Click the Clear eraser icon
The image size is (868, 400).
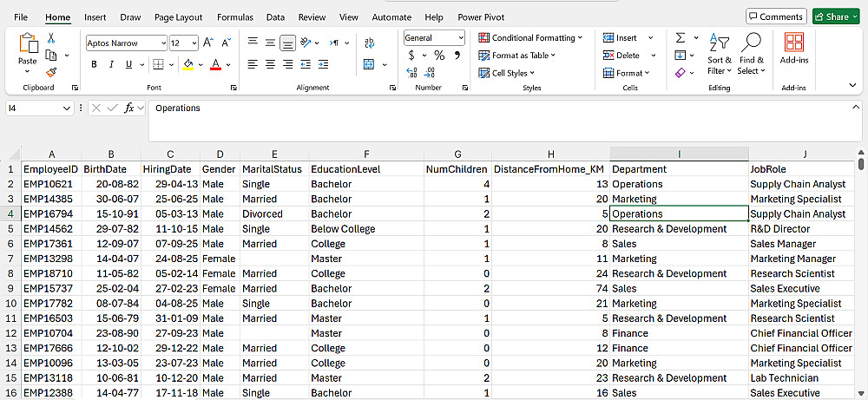(681, 73)
